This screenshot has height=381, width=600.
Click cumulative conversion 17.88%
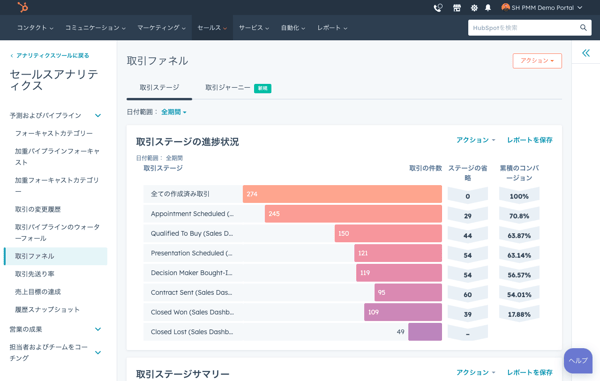coord(519,314)
